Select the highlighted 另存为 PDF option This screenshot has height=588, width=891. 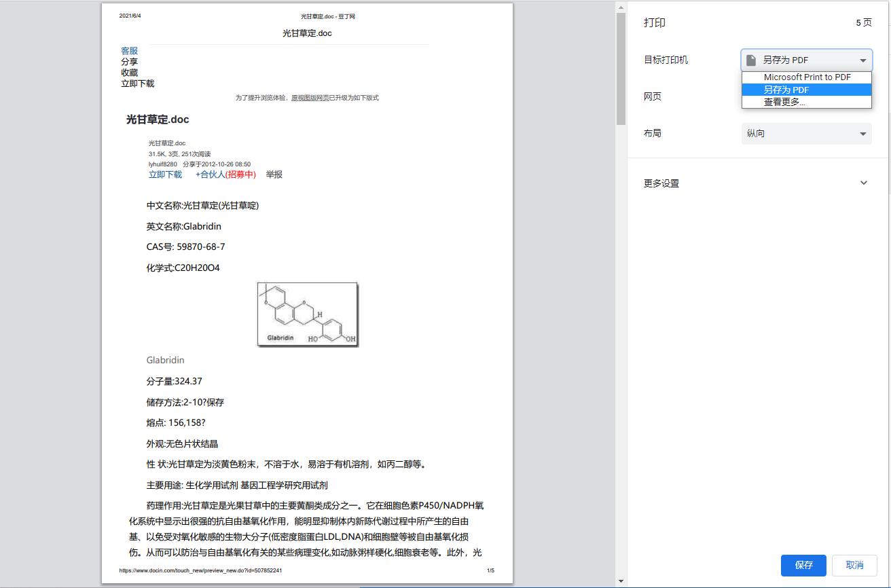(x=806, y=89)
